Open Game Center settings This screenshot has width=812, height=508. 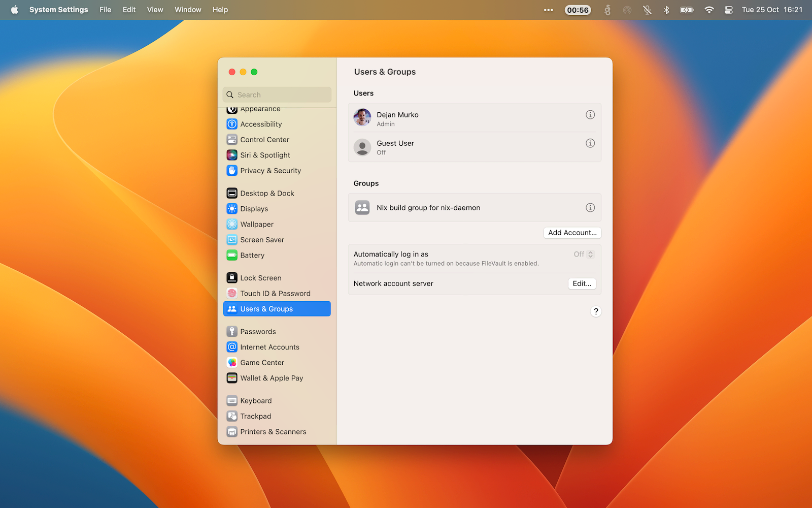pyautogui.click(x=262, y=363)
